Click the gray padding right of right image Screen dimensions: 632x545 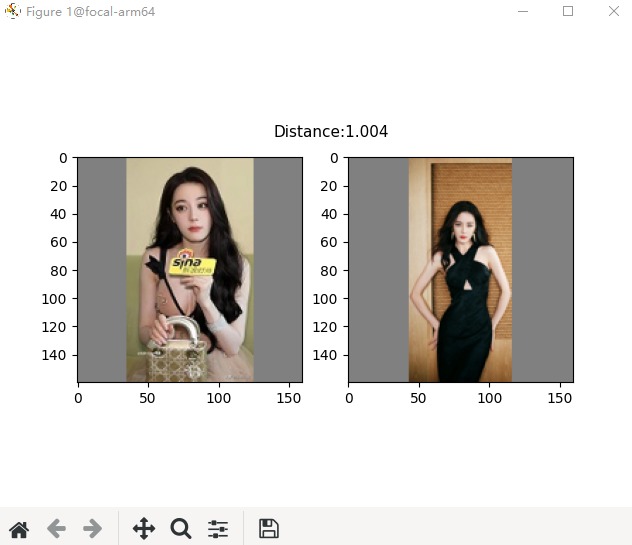tap(542, 270)
